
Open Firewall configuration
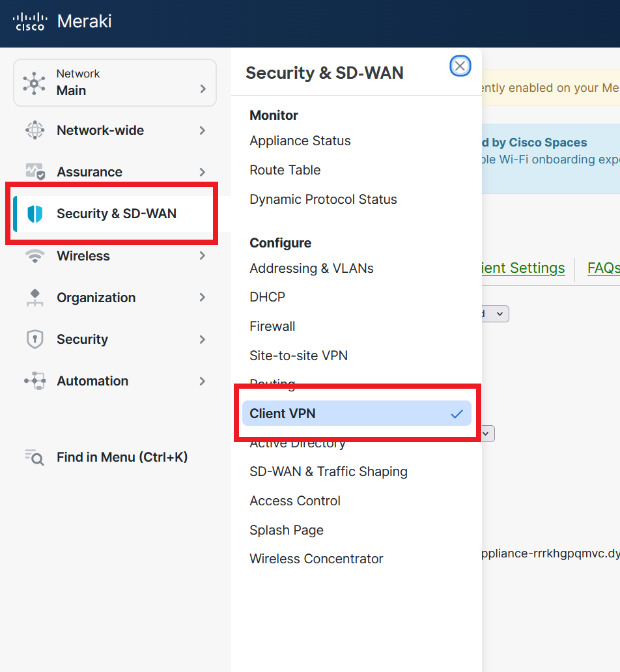coord(272,326)
